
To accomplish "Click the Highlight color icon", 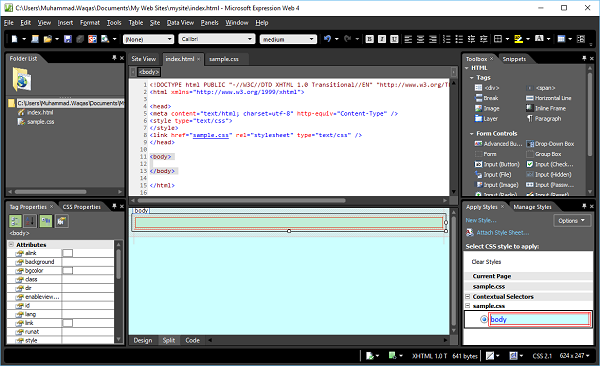I will (x=518, y=39).
